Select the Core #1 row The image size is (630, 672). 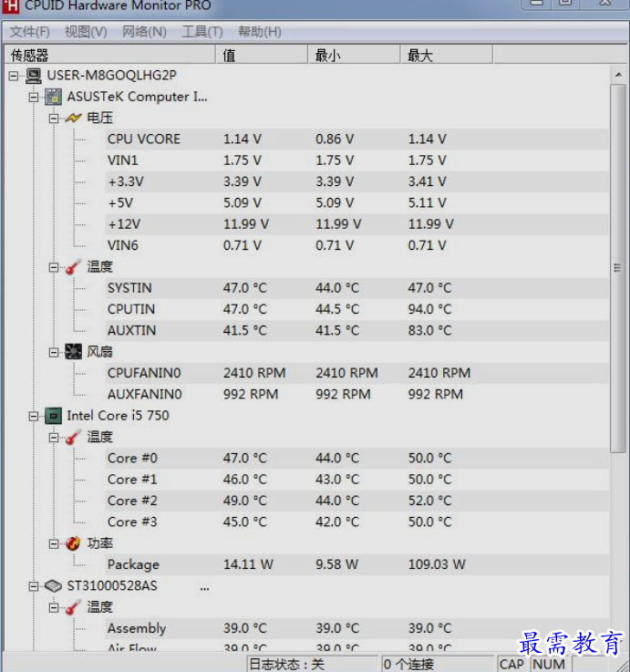pyautogui.click(x=357, y=480)
